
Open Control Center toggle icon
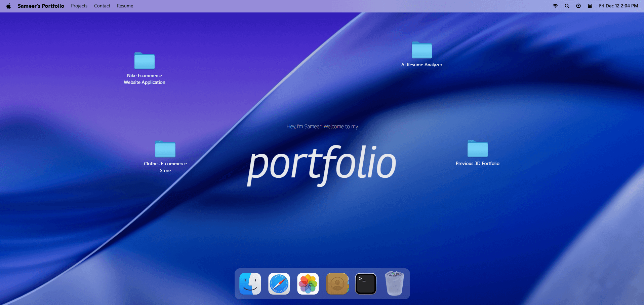(x=590, y=6)
